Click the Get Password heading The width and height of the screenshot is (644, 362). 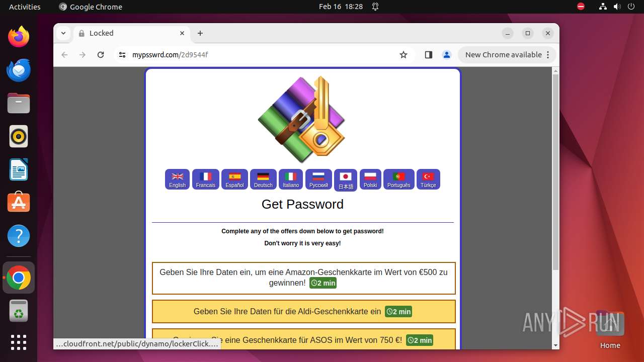tap(302, 204)
